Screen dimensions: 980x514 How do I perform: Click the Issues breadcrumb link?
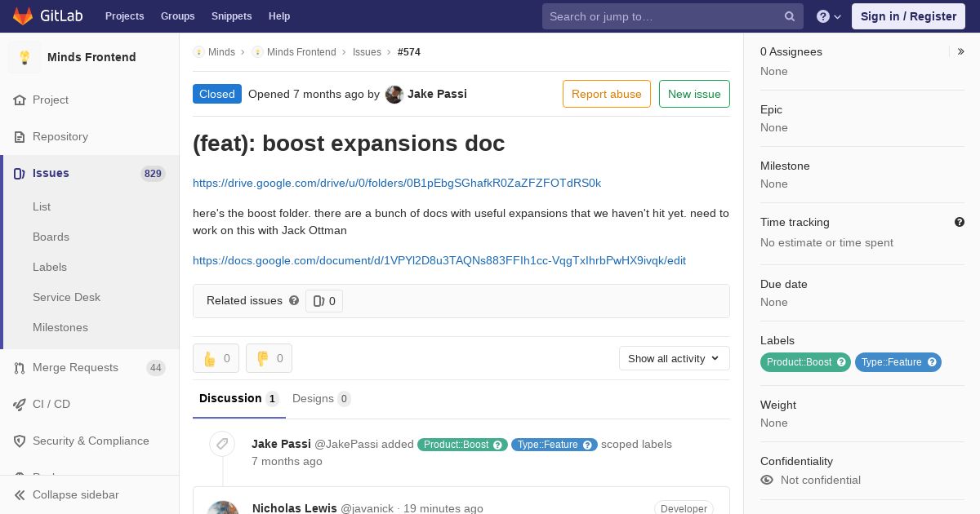[367, 51]
